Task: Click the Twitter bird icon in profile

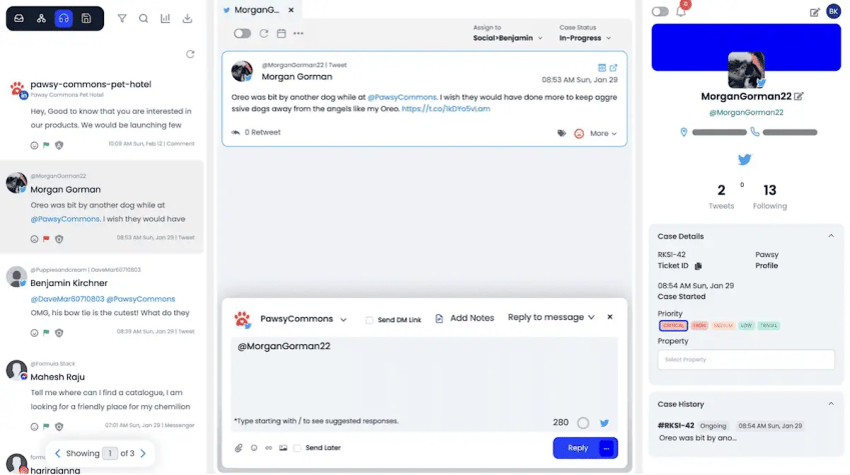Action: (744, 159)
